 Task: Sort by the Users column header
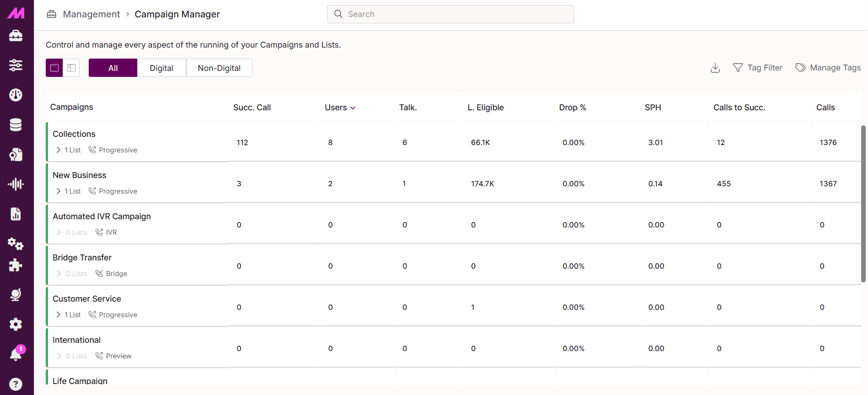[x=340, y=108]
